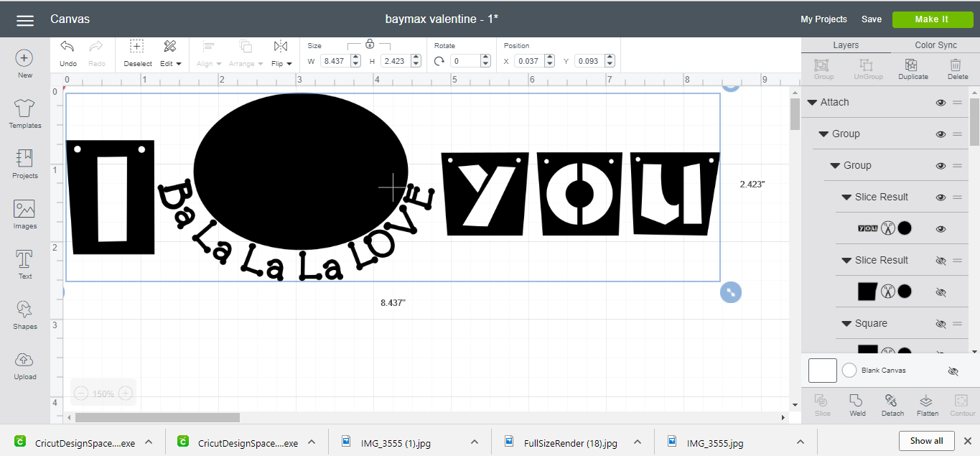The image size is (980, 456).
Task: Click the Group icon in Layers panel
Action: pos(823,65)
